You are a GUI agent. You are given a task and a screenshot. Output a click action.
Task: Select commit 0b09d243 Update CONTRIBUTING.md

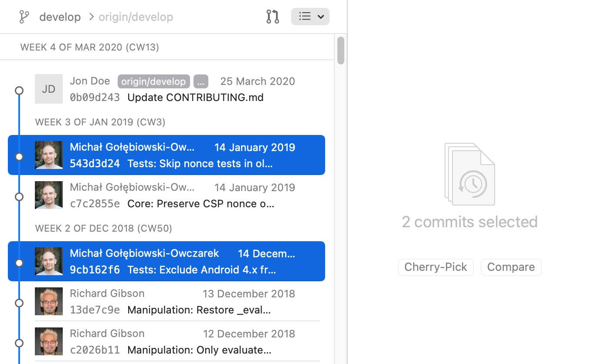(195, 97)
